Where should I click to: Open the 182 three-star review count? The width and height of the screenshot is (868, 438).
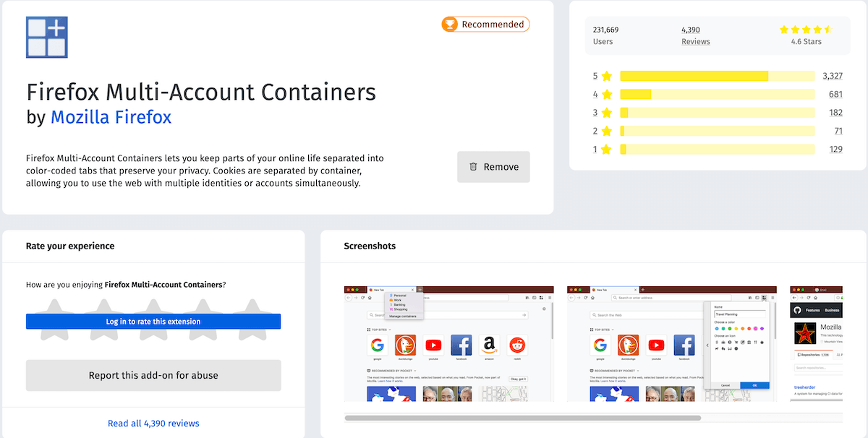(835, 113)
